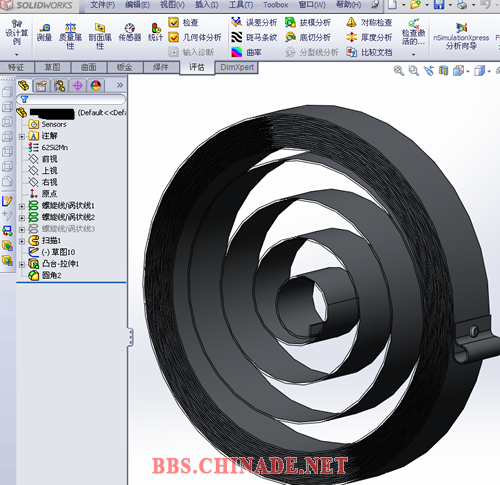This screenshot has height=485, width=500.
Task: Select the 测量 measure tool
Action: (x=44, y=33)
